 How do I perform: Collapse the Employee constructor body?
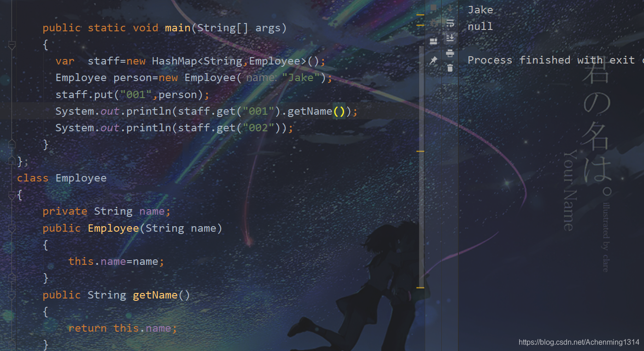(12, 228)
